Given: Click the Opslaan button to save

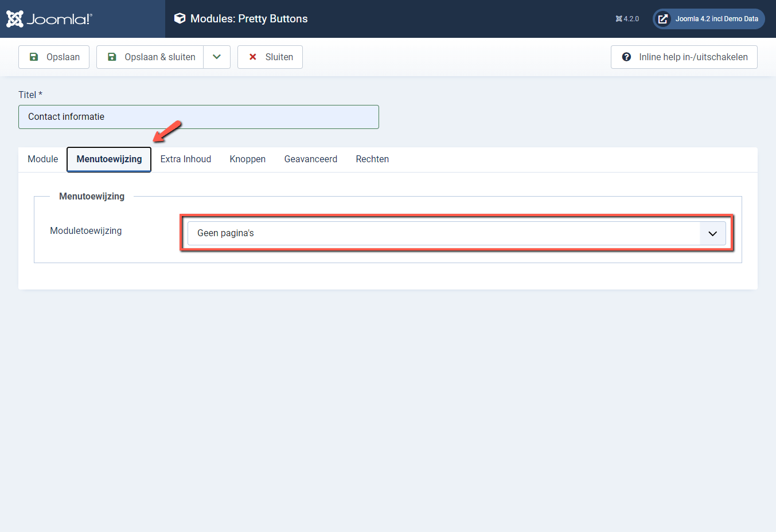Looking at the screenshot, I should click(x=53, y=57).
